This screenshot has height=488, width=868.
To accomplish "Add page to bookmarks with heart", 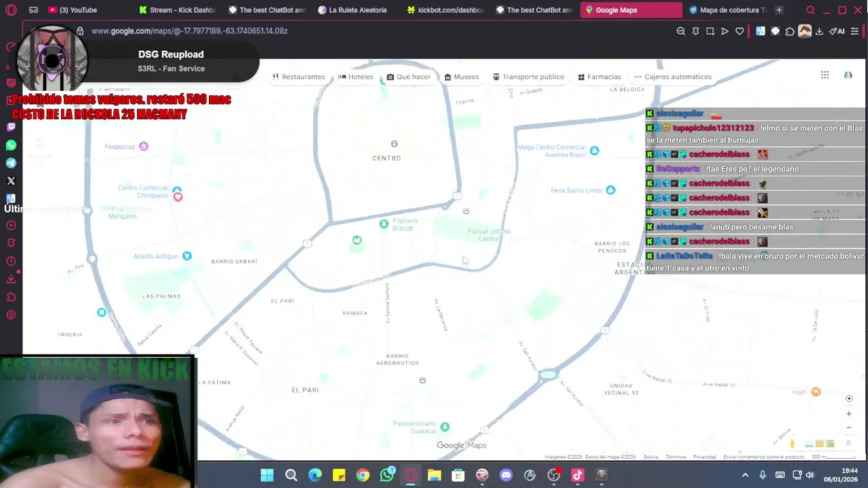I will click(739, 31).
